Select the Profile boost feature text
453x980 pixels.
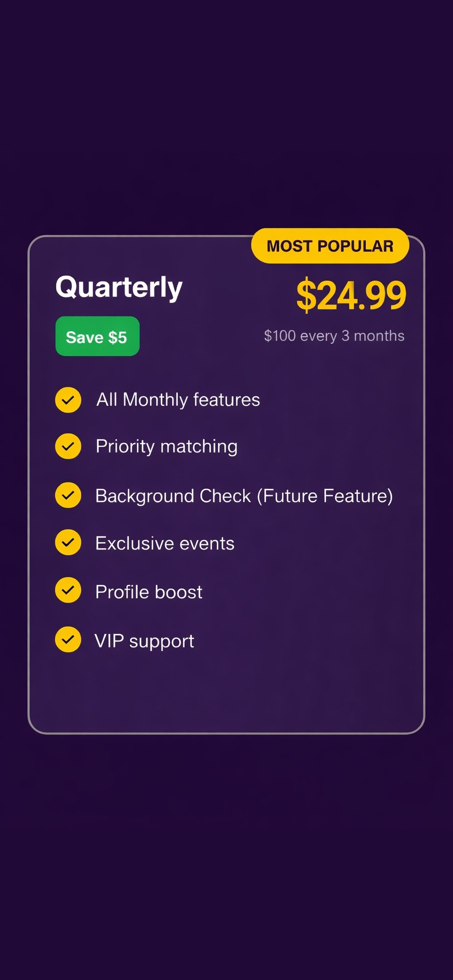pyautogui.click(x=149, y=592)
